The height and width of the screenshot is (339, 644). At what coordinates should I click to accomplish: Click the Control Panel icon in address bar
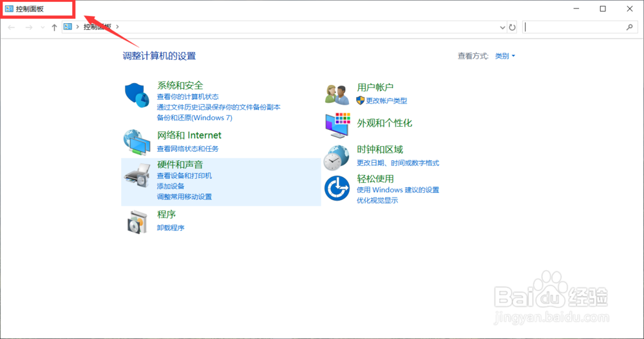click(68, 26)
